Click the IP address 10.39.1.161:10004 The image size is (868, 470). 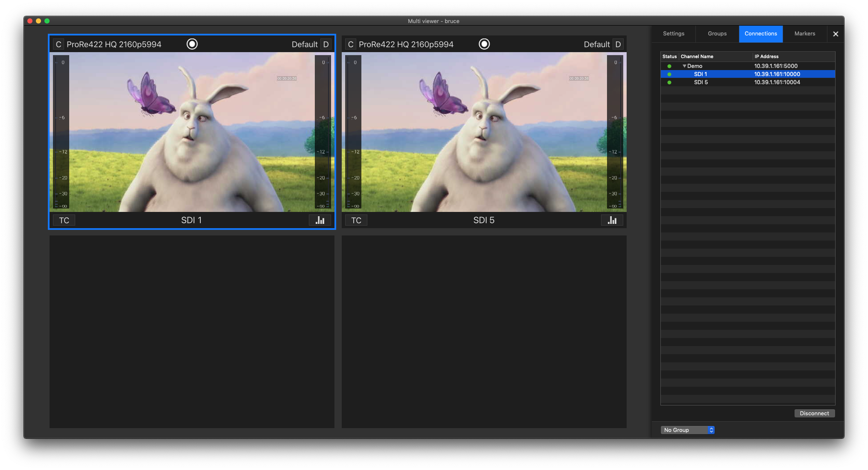point(777,82)
